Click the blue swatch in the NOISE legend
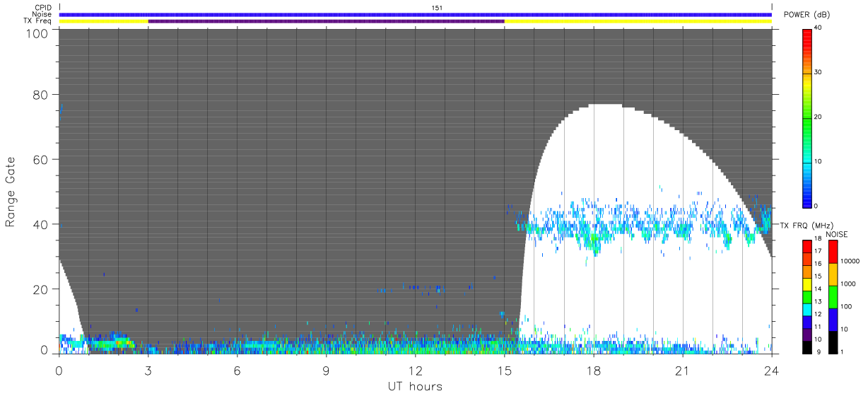868x401 pixels. 833,320
